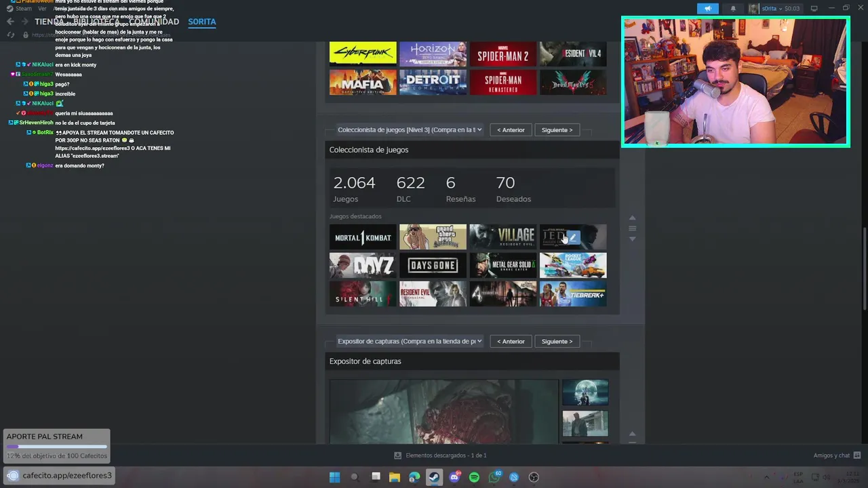Select Rocket League featured game

[573, 266]
